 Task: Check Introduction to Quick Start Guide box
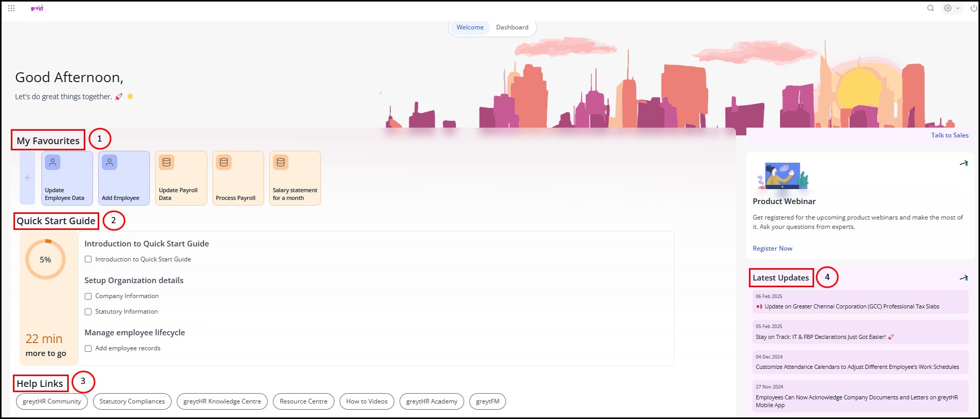point(88,259)
